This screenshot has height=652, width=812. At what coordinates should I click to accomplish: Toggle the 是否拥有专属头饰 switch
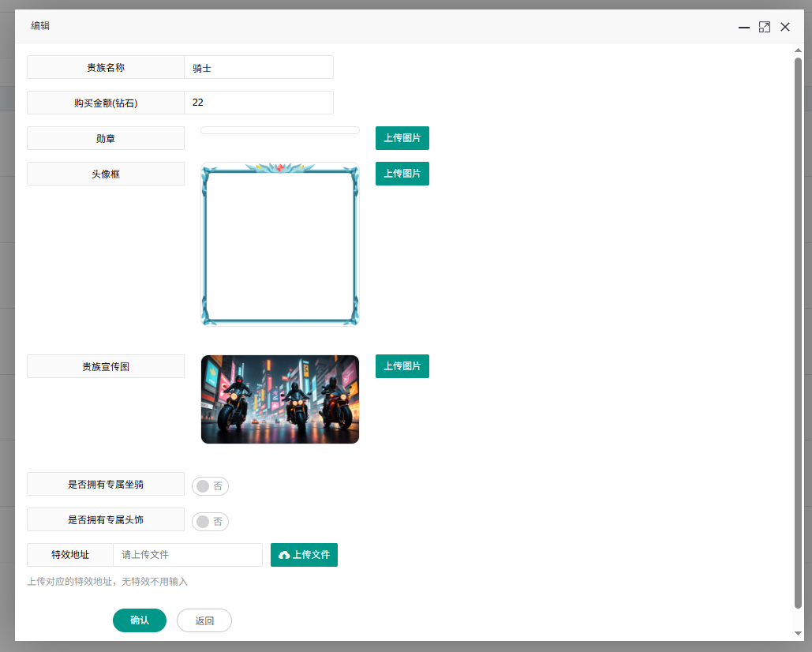pos(210,522)
